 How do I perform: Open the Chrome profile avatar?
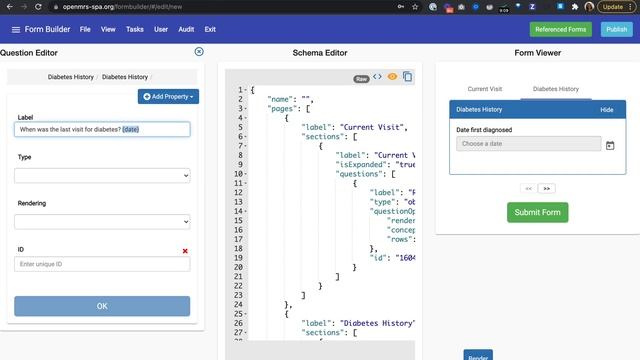(589, 7)
